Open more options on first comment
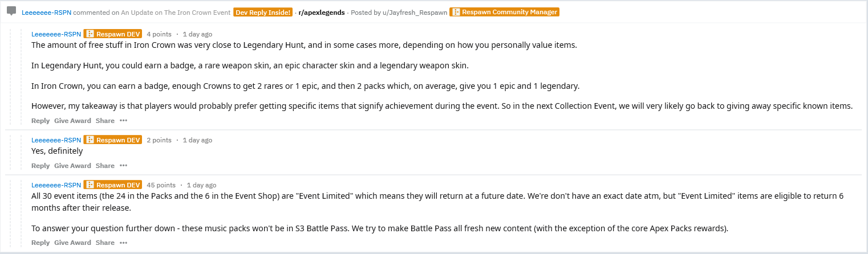Viewport: 868px width, 254px height. 123,121
